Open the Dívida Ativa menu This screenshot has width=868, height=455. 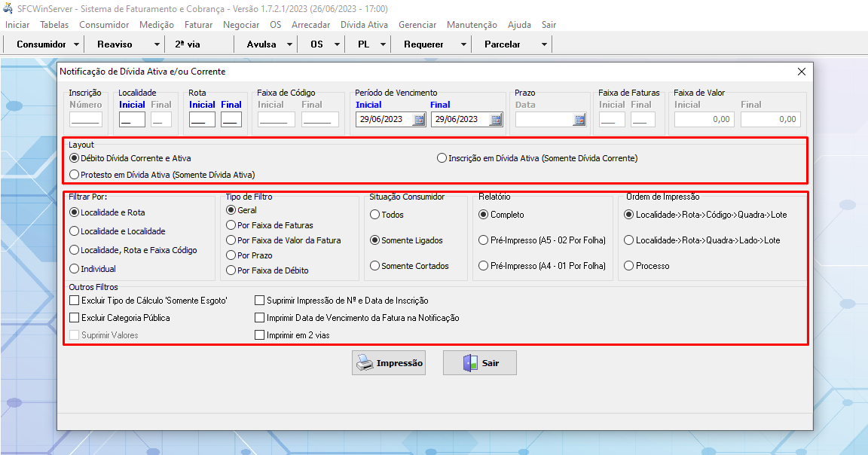coord(364,25)
